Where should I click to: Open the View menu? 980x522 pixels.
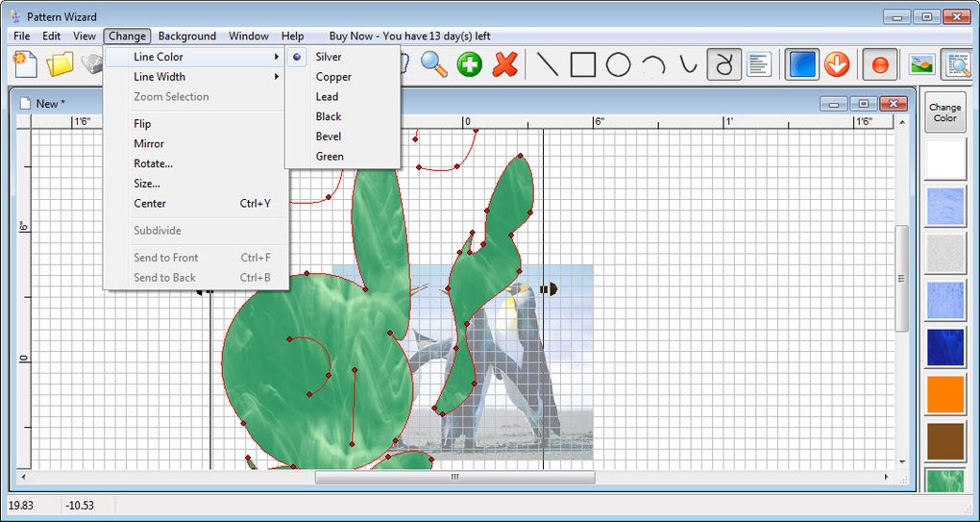coord(85,37)
